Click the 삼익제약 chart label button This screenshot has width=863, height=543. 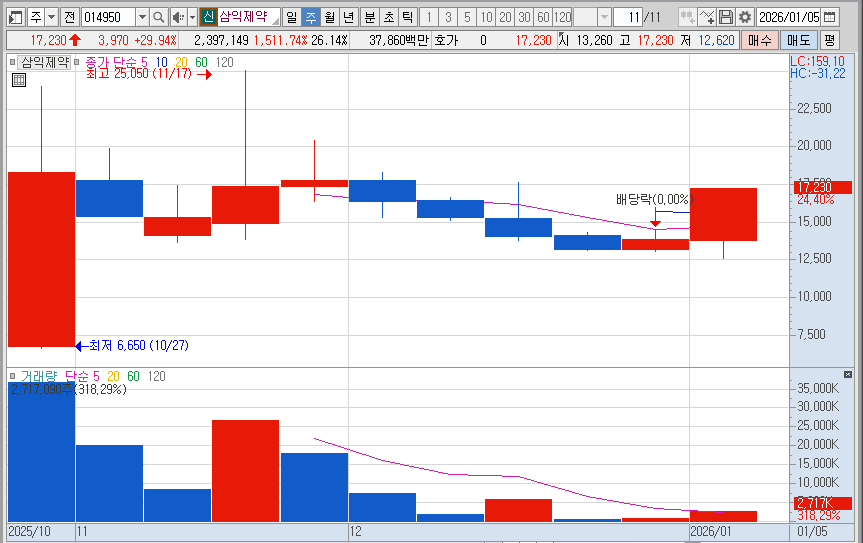coord(45,62)
